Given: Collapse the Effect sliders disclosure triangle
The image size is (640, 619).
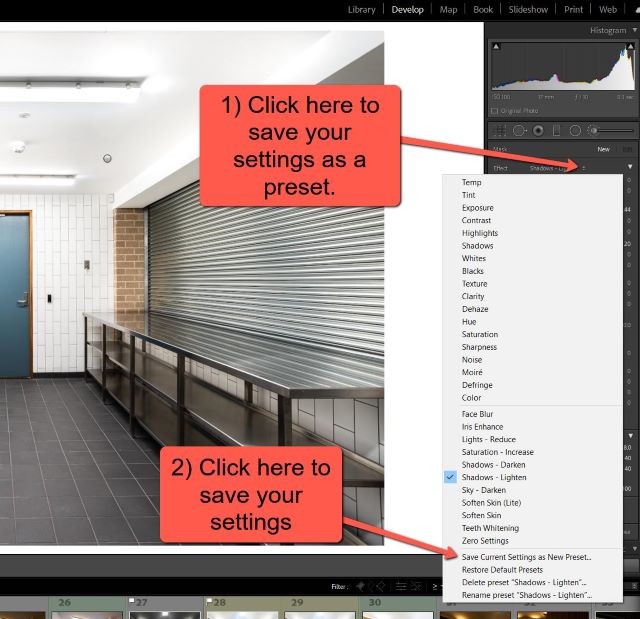Looking at the screenshot, I should pyautogui.click(x=630, y=166).
